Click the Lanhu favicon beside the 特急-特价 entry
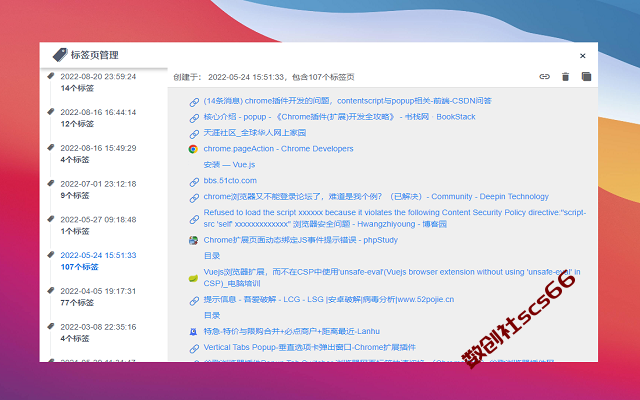This screenshot has width=640, height=400. click(x=193, y=332)
